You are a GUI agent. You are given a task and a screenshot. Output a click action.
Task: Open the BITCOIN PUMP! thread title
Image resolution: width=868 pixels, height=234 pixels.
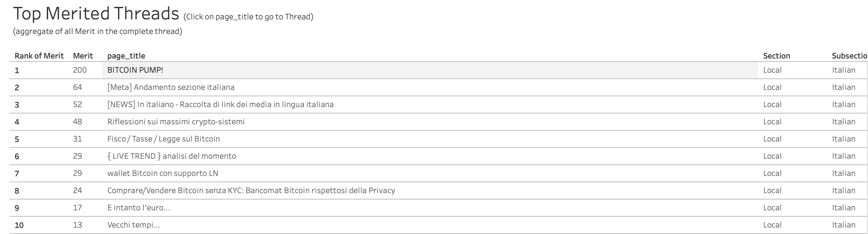point(135,70)
